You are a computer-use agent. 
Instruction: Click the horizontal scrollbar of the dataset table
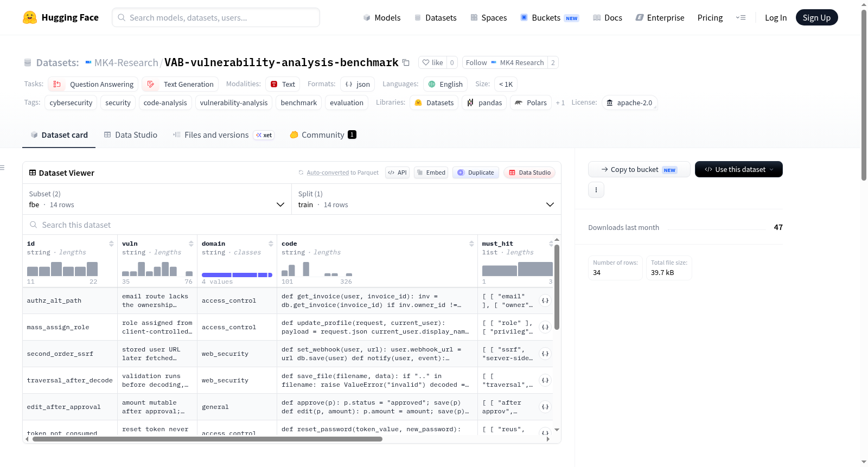click(207, 439)
